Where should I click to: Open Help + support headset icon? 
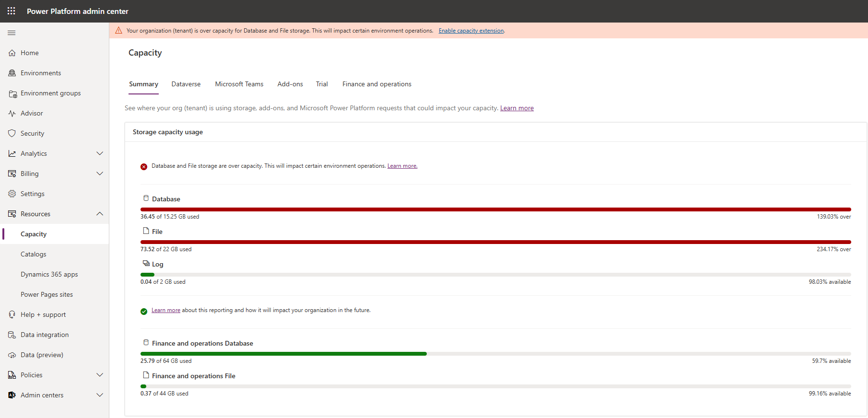click(12, 314)
